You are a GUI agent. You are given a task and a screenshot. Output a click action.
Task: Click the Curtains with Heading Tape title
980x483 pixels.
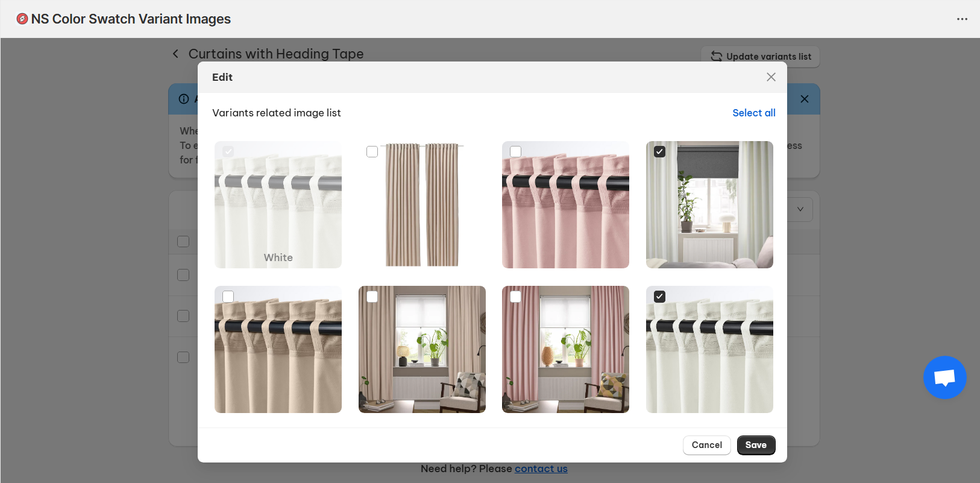276,54
